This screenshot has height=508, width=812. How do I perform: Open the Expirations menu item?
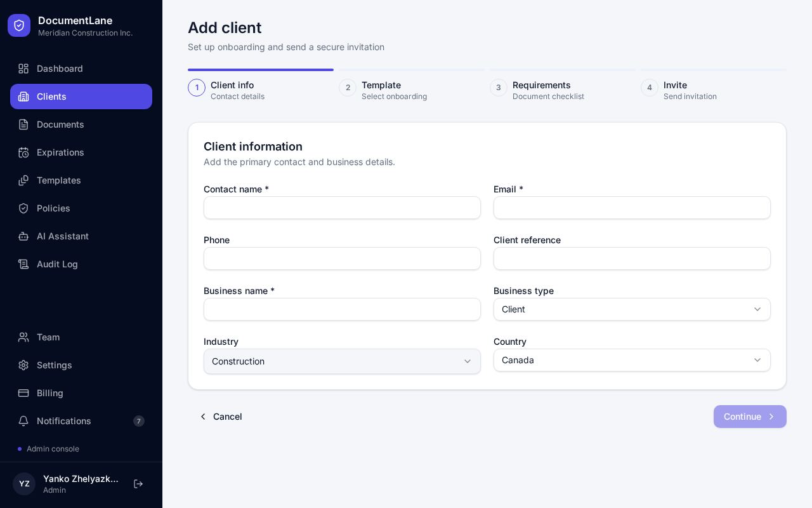tap(81, 152)
